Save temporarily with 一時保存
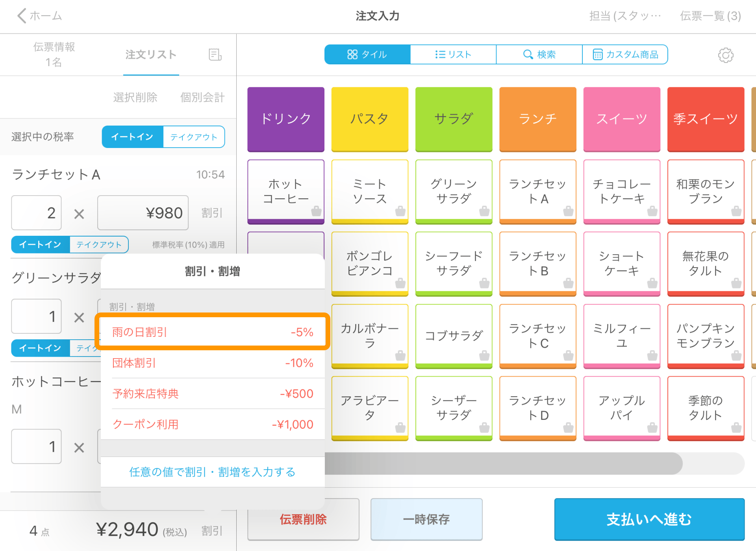 [x=426, y=520]
